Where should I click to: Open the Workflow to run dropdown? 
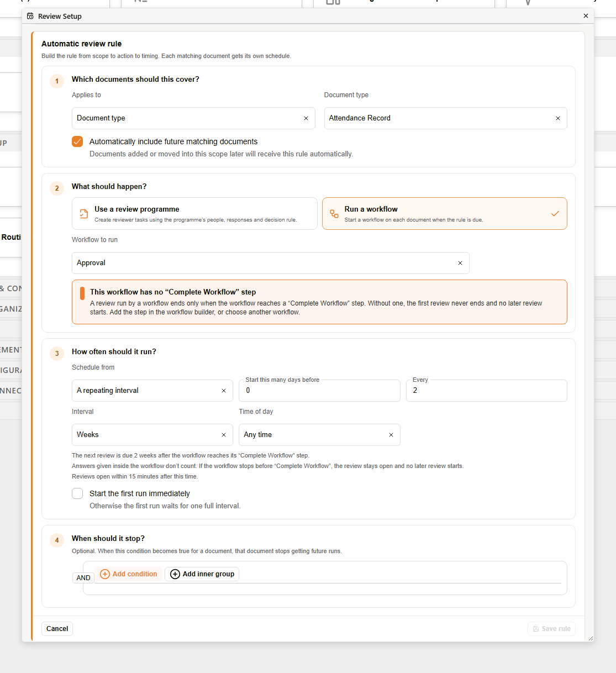[x=271, y=263]
